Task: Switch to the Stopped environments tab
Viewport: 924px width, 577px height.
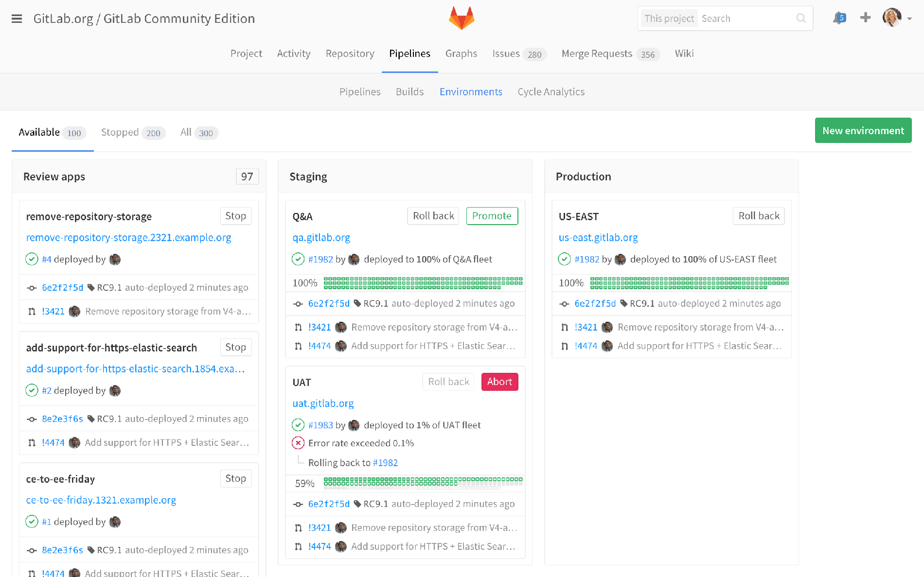Action: (132, 133)
